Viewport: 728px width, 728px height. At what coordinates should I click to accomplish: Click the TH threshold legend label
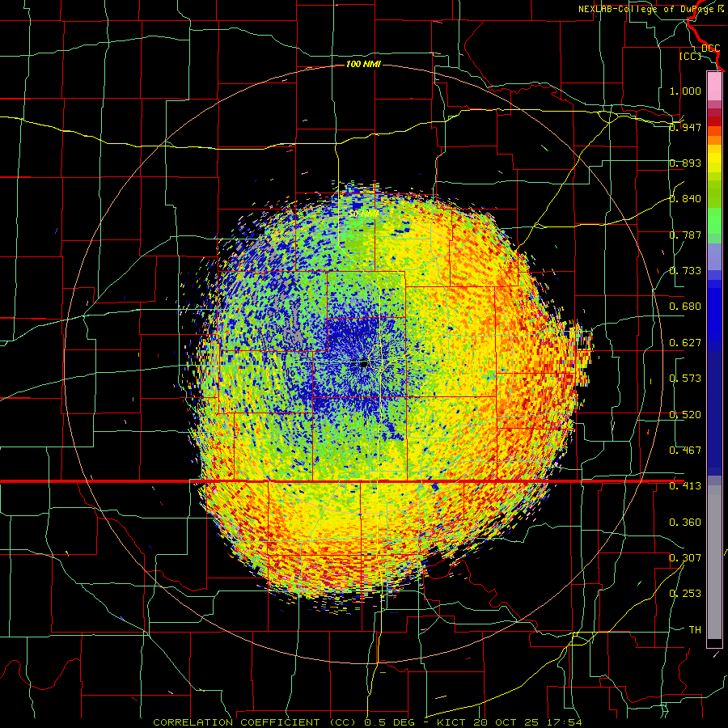point(695,630)
